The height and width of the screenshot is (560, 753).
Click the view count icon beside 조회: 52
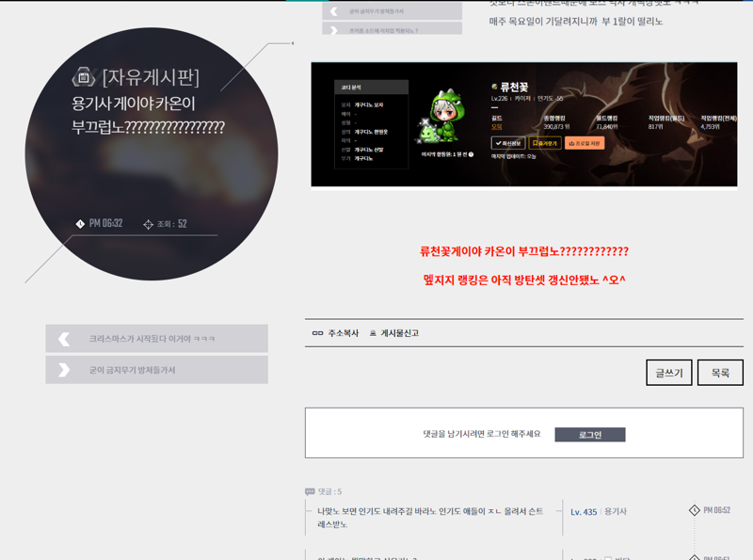point(148,224)
